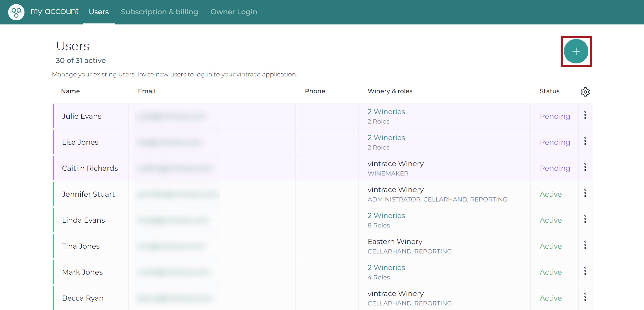
Task: Open table column settings gear icon
Action: click(x=585, y=92)
